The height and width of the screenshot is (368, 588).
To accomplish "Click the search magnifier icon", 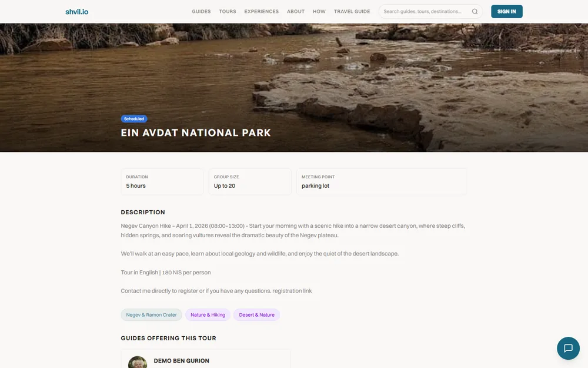I will [x=475, y=11].
